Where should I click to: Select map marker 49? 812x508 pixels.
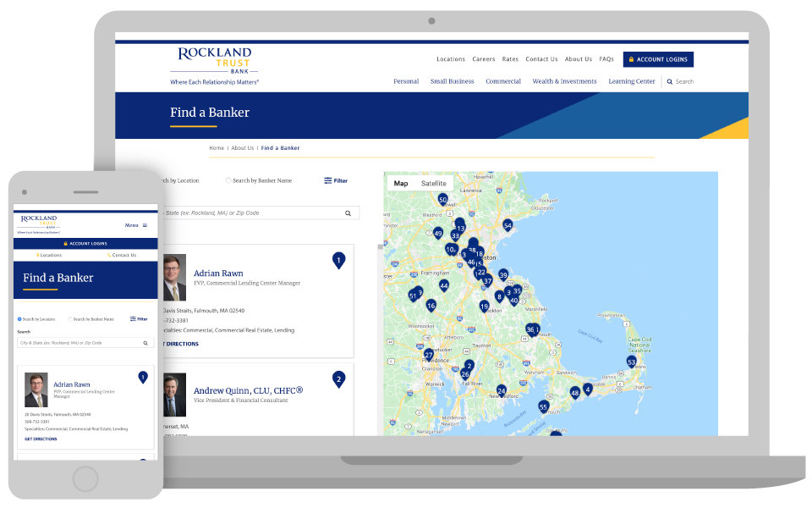pos(438,234)
